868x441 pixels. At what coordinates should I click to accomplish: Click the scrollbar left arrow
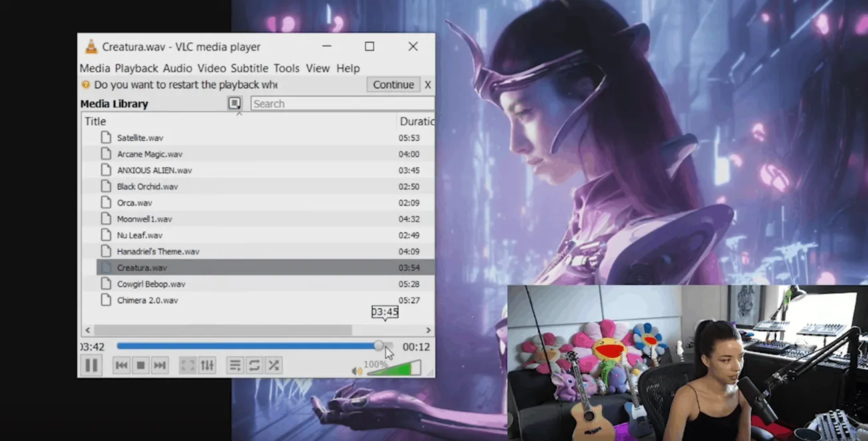click(88, 330)
